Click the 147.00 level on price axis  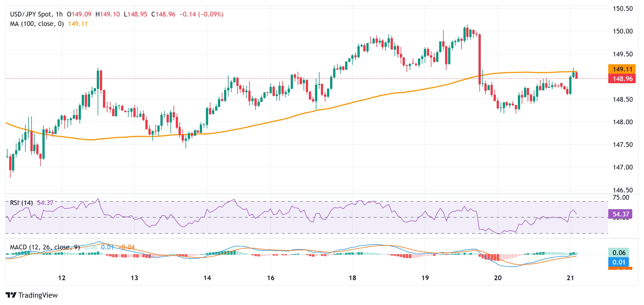coord(623,167)
